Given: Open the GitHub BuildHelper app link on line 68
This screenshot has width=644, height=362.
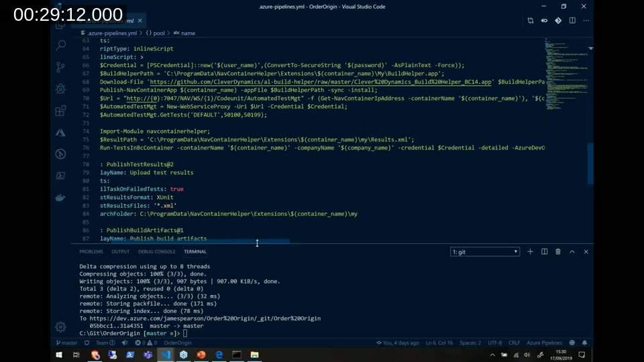Looking at the screenshot, I should 321,82.
